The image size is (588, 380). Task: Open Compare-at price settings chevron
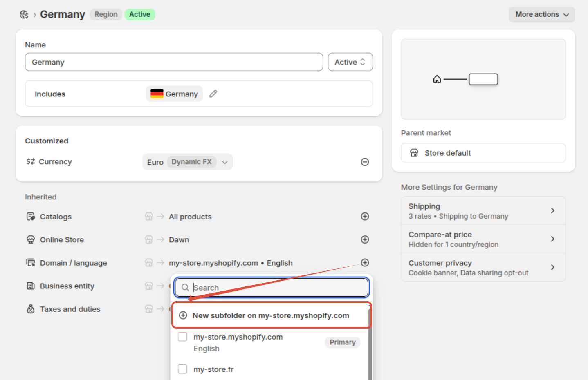pos(553,239)
